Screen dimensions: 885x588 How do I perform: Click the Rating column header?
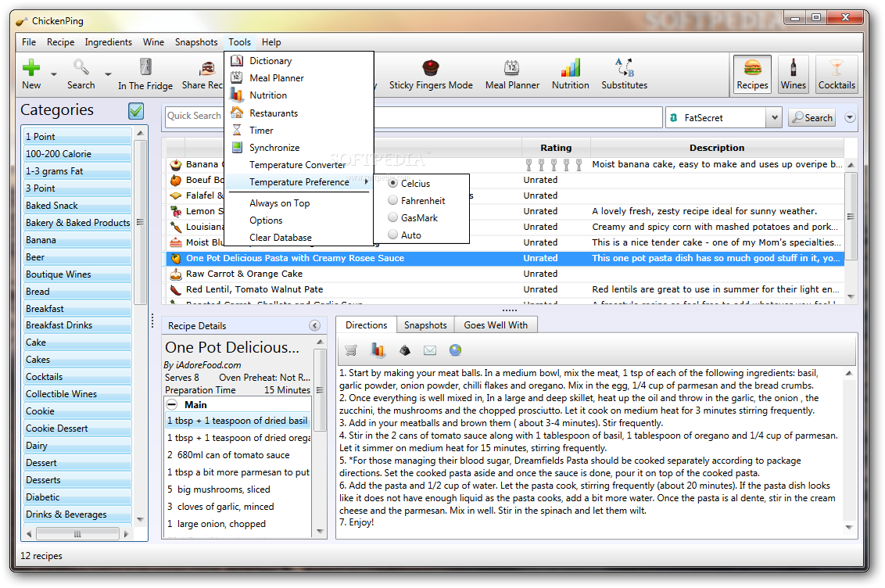(556, 148)
